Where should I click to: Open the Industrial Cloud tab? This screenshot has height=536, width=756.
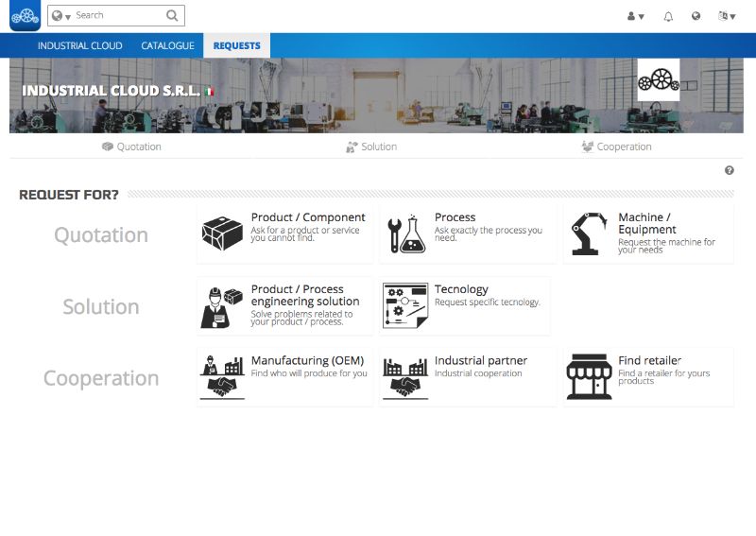click(80, 45)
